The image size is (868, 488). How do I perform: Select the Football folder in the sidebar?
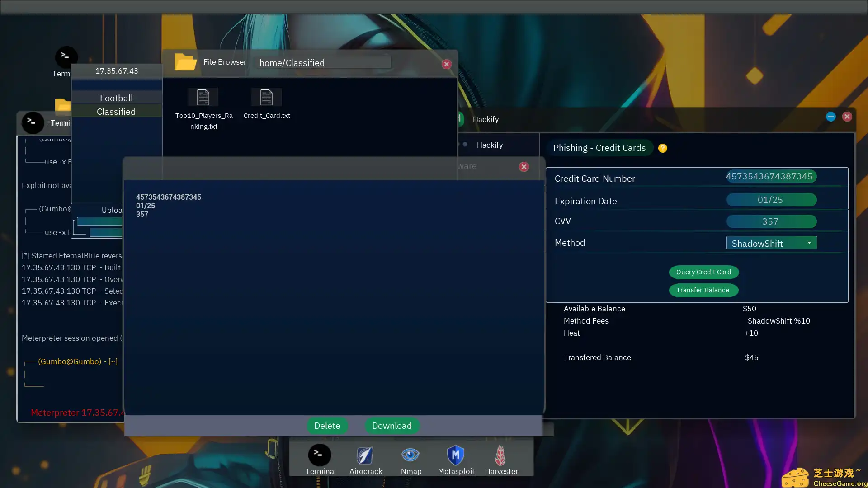pyautogui.click(x=116, y=98)
